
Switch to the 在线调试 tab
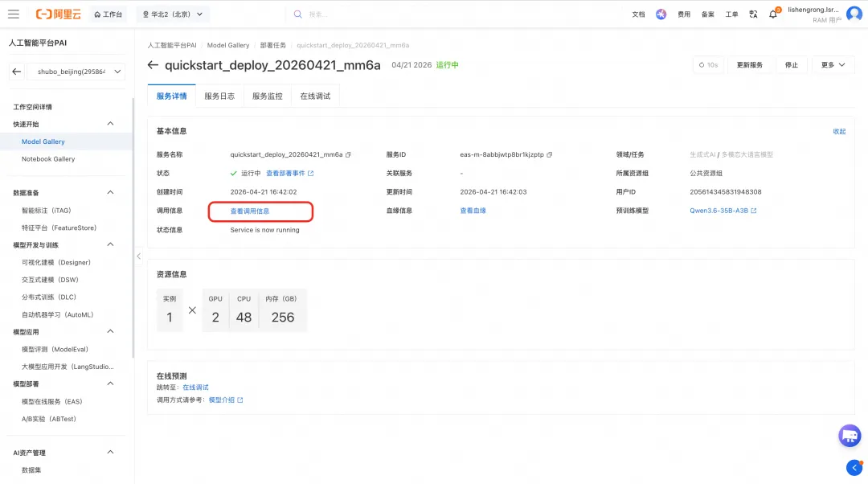pos(315,96)
